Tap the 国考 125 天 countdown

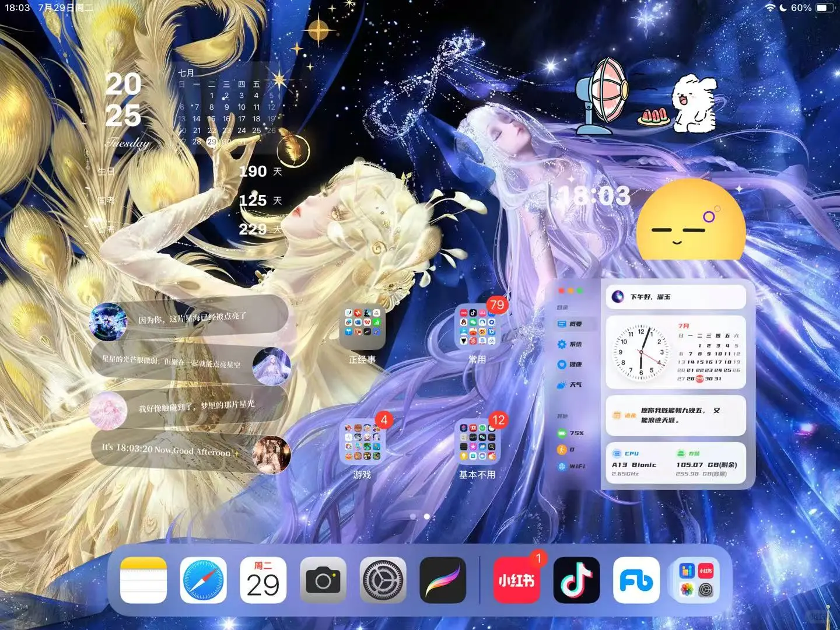point(190,201)
